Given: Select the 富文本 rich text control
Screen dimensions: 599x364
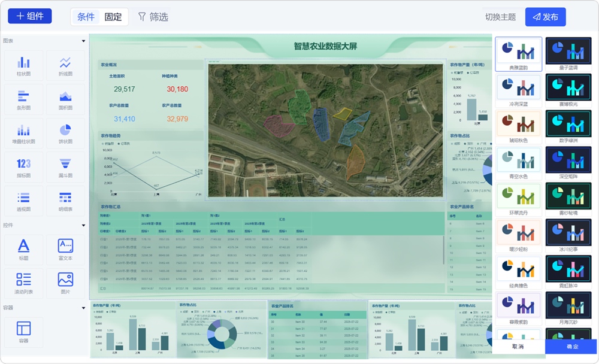Looking at the screenshot, I should (65, 250).
